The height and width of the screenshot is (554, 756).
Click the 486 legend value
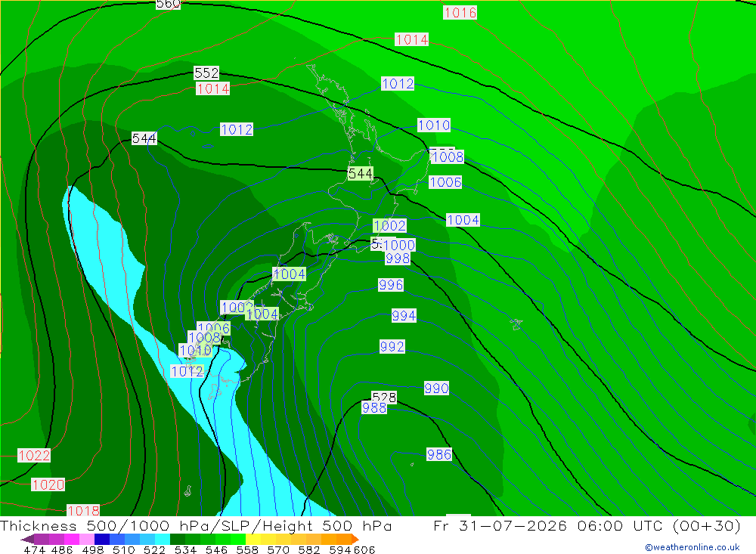point(62,549)
